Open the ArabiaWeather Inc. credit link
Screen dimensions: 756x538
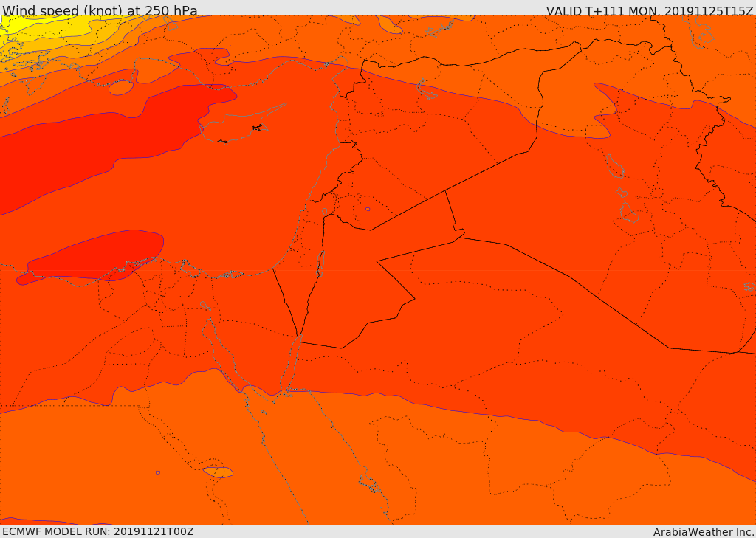click(x=703, y=532)
